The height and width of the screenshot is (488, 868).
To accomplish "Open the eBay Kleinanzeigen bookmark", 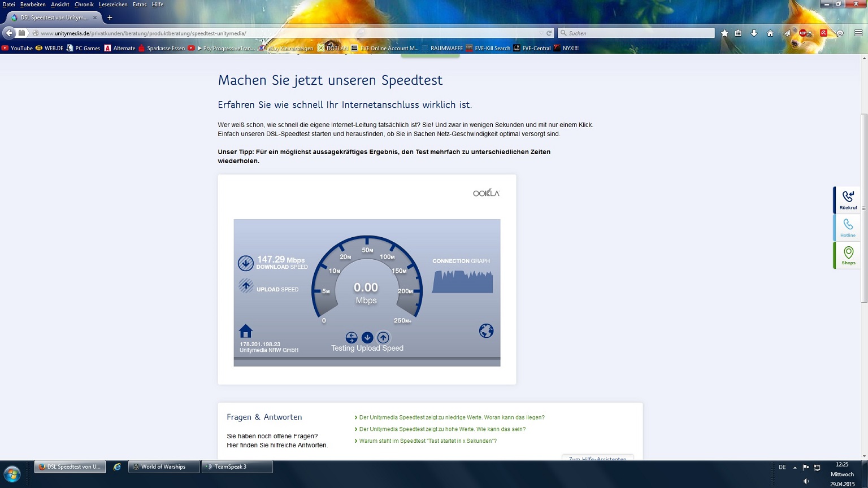I will [x=286, y=48].
